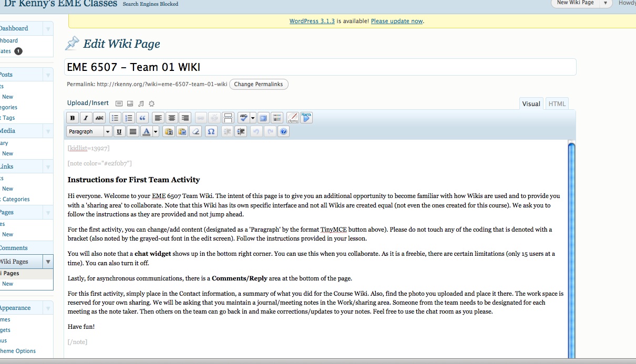Open the editor help question-mark icon
This screenshot has height=364, width=636.
pyautogui.click(x=284, y=132)
